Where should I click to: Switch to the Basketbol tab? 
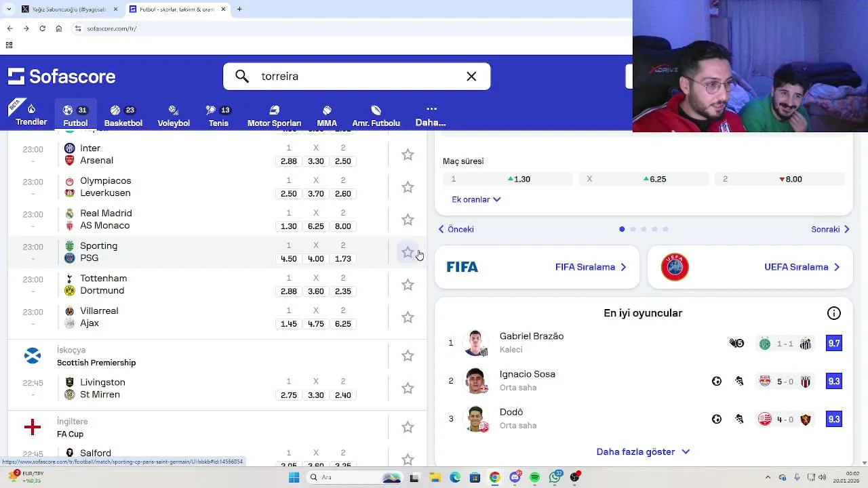(123, 115)
